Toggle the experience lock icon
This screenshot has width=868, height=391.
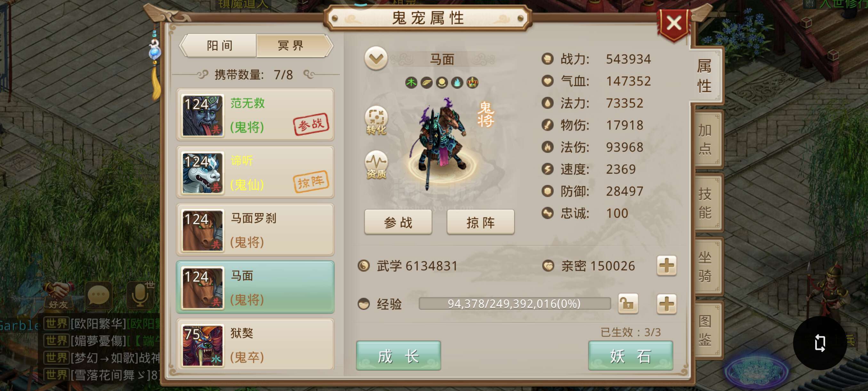[x=628, y=304]
